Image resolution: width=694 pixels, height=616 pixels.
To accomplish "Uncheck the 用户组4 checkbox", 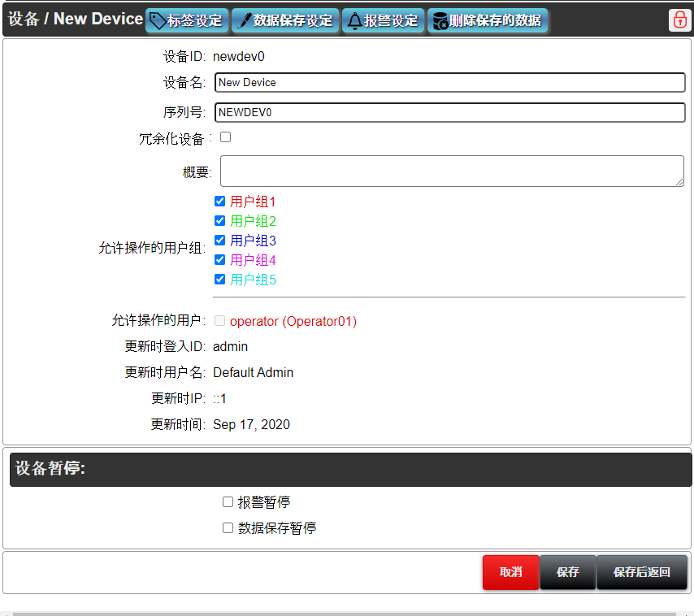I will (x=219, y=260).
